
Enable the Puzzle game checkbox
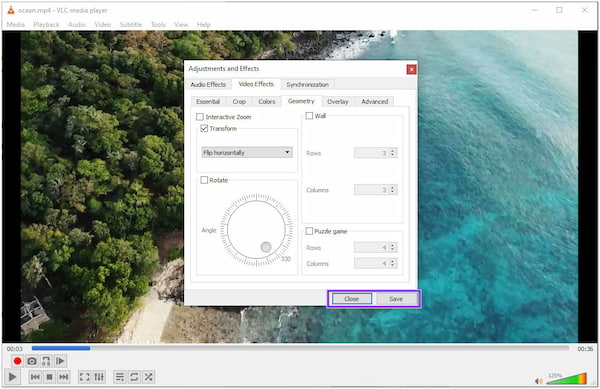(x=309, y=231)
